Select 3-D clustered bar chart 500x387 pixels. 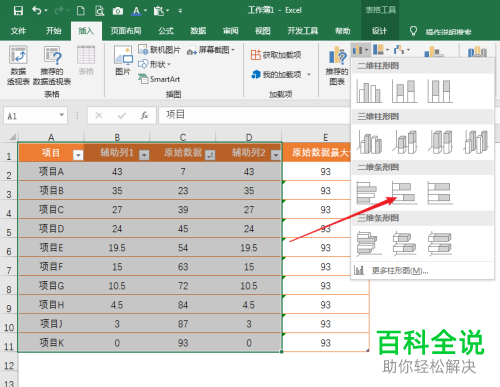tap(368, 244)
